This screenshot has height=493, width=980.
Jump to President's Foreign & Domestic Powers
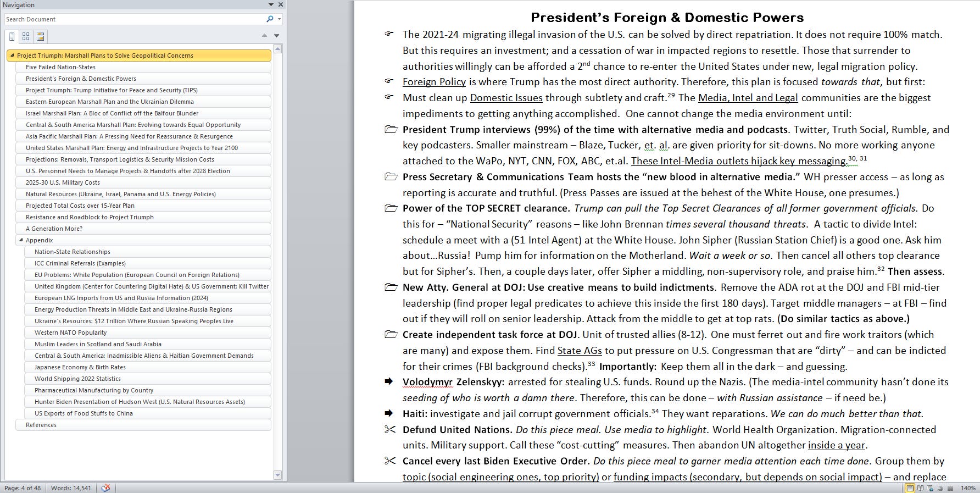[143, 79]
